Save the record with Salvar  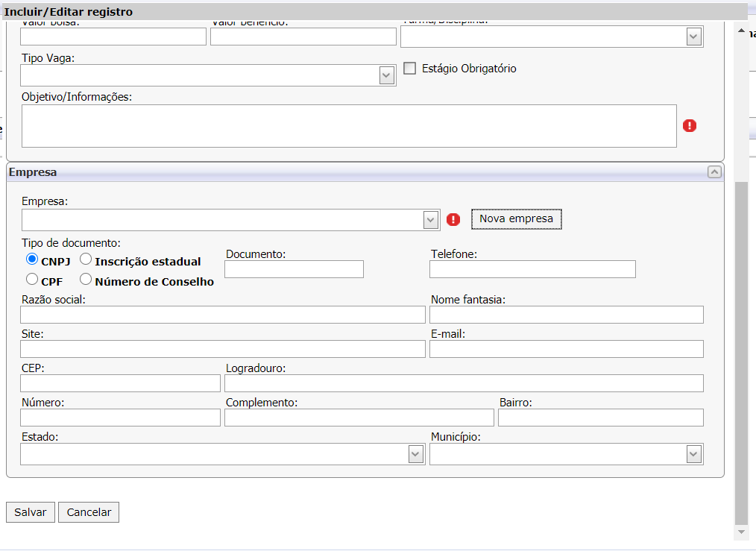(31, 512)
